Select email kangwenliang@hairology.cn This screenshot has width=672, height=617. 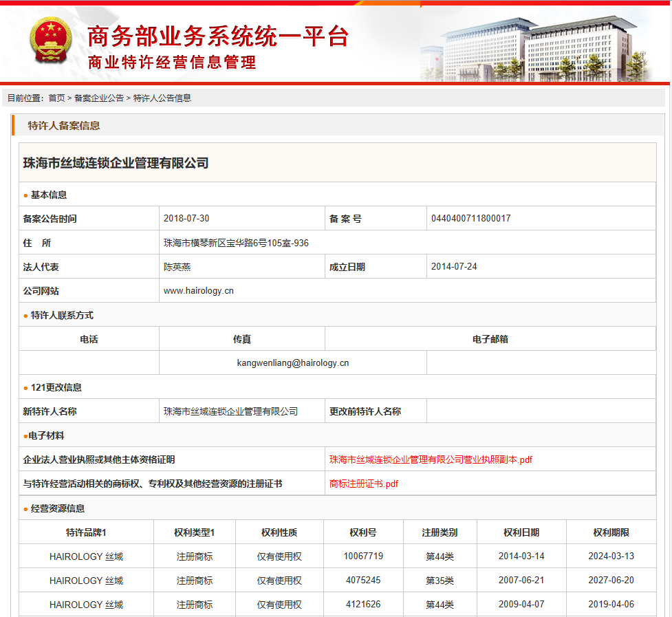point(293,363)
